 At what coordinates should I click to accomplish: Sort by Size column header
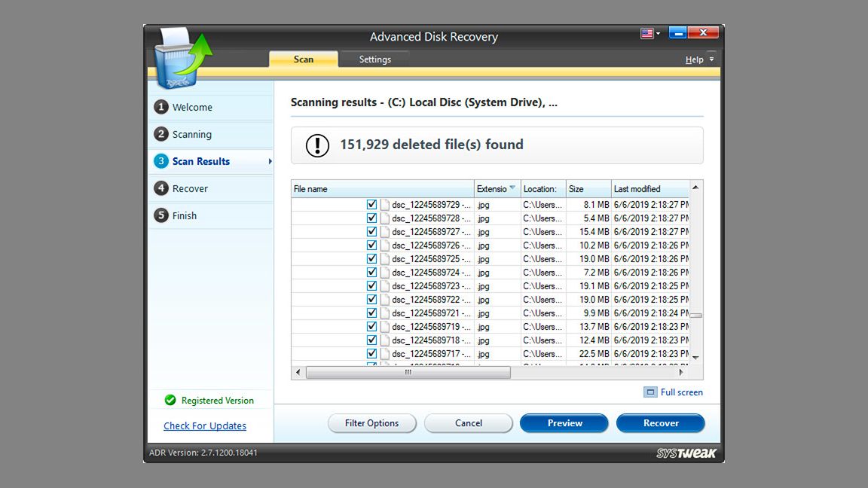(588, 189)
